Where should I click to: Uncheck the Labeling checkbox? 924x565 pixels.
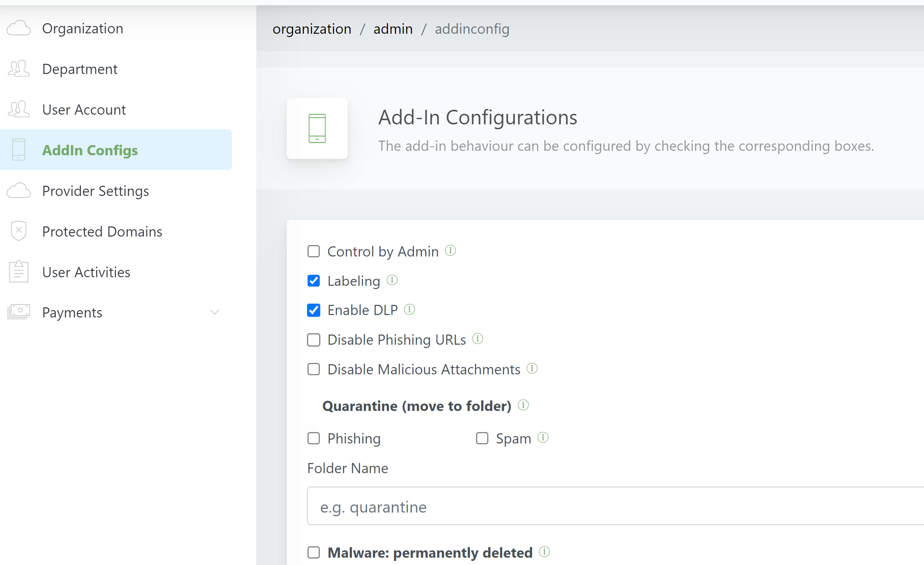(x=314, y=281)
